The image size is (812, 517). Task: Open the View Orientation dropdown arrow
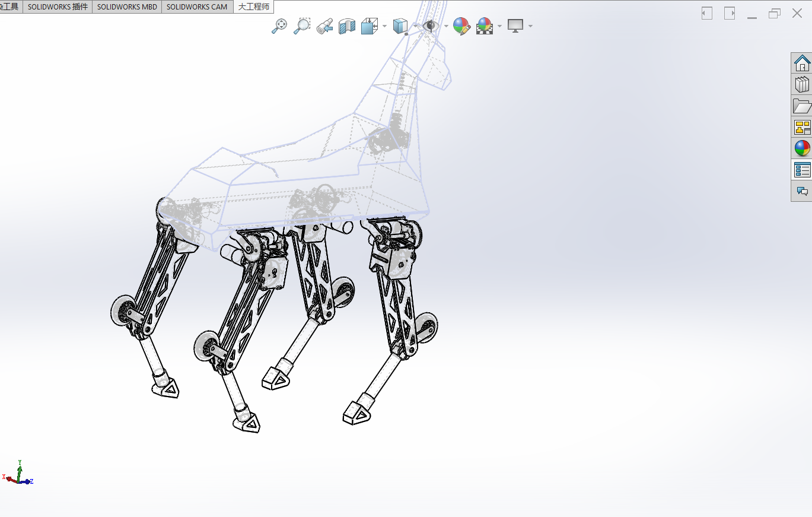tap(384, 26)
